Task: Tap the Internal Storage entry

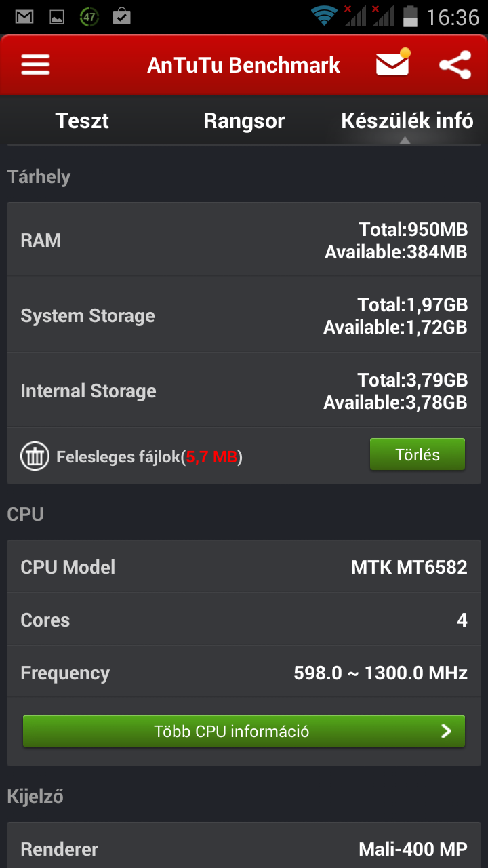Action: coord(244,390)
